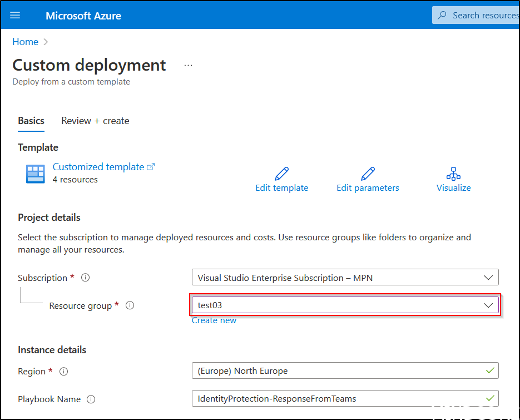Open the Azure portal hamburger menu
520x420 pixels.
click(15, 15)
